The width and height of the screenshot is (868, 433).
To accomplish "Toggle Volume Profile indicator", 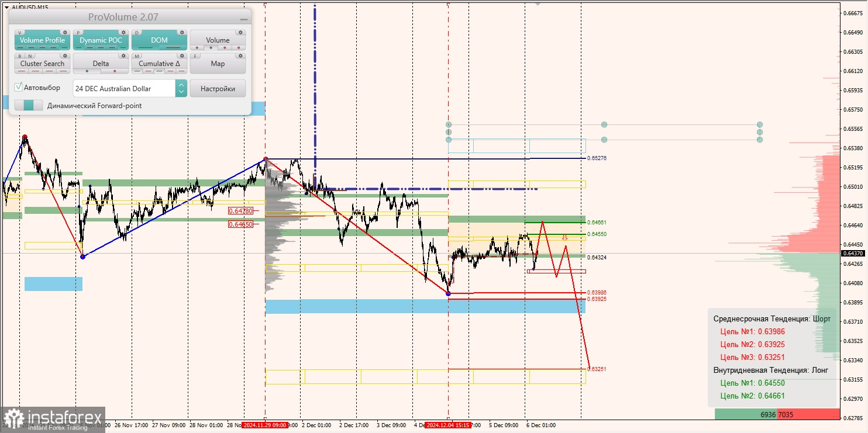I will click(x=42, y=40).
